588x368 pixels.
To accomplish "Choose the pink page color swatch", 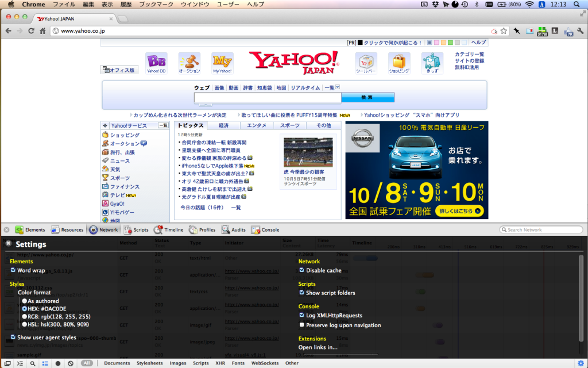I will 436,43.
